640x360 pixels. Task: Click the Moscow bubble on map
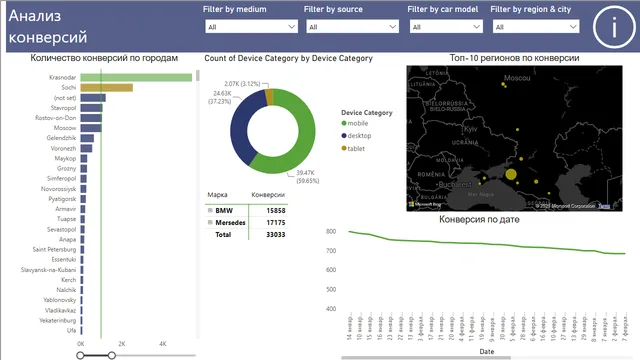[x=504, y=84]
